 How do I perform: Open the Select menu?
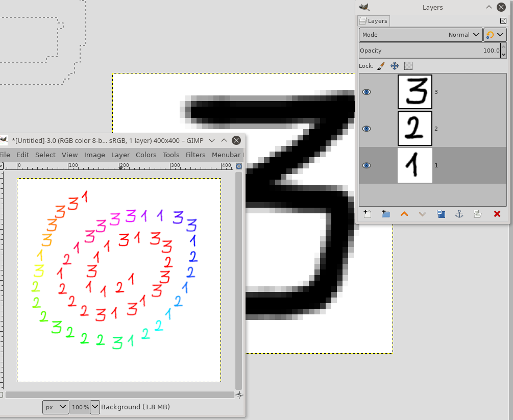coord(45,155)
